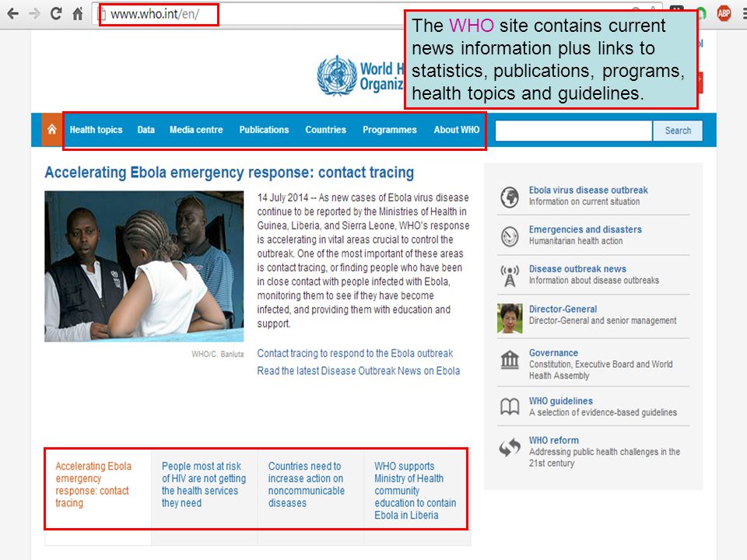This screenshot has width=747, height=560.
Task: Go to the browser home icon
Action: point(78,14)
